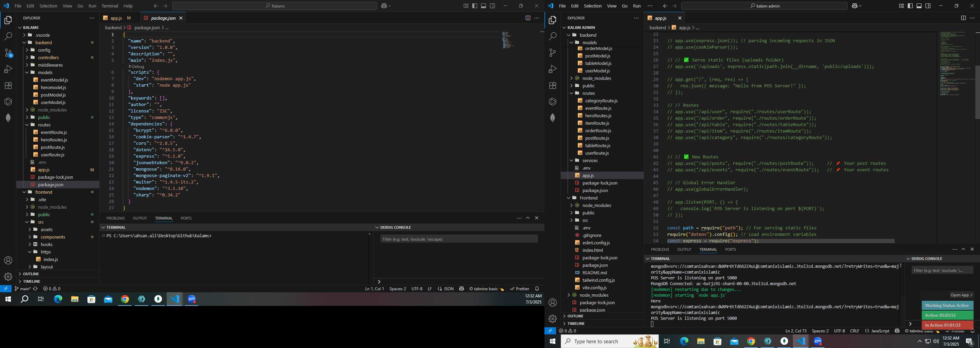This screenshot has width=980, height=348.
Task: Open Accounts icon in Kalams window
Action: tap(8, 261)
